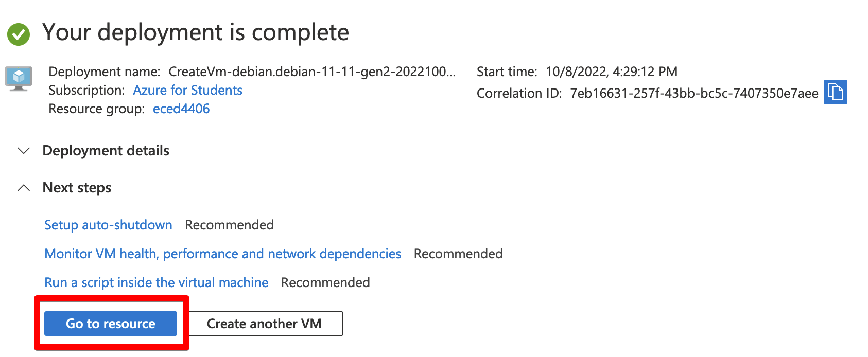Open the Azure for Students subscription
The height and width of the screenshot is (357, 868).
pyautogui.click(x=187, y=91)
